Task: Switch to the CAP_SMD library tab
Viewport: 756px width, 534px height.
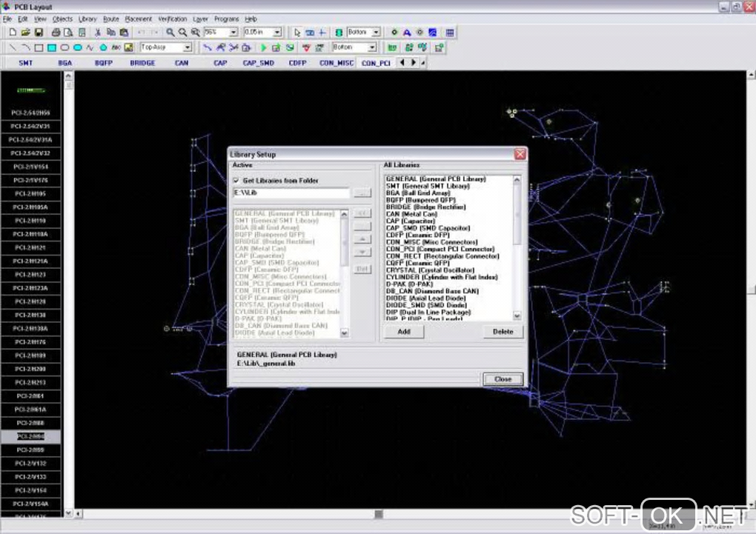Action: point(258,63)
